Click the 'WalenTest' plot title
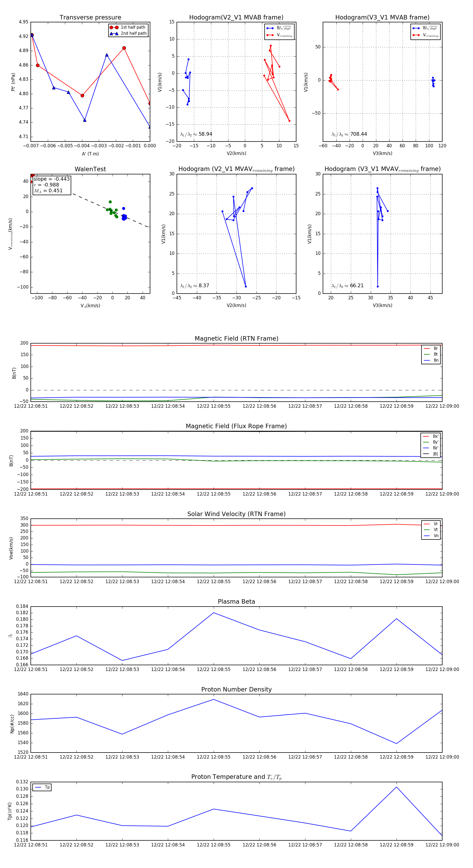This screenshot has height=868, width=473. [90, 169]
